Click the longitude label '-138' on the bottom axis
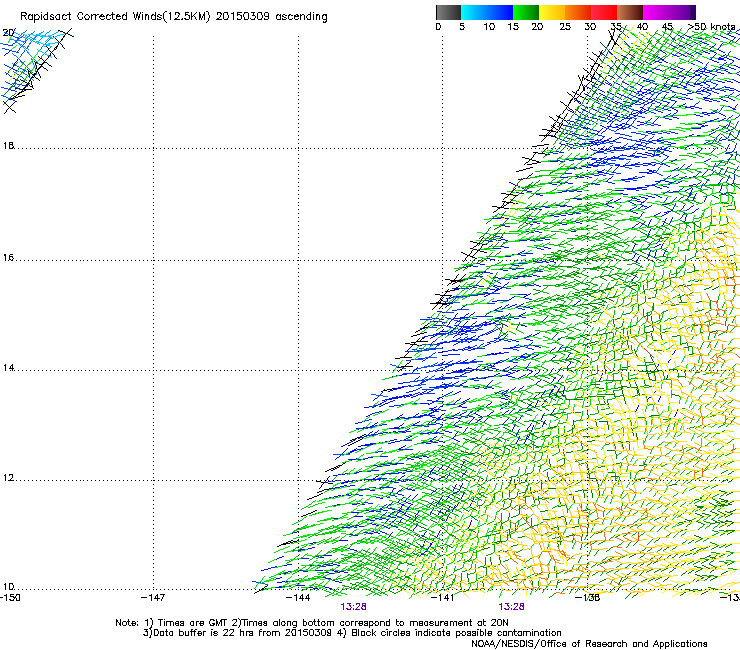The image size is (740, 650). click(x=587, y=598)
